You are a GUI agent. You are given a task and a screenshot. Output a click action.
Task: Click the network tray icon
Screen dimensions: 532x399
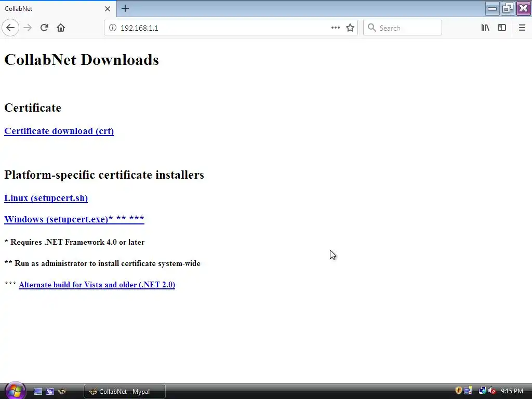coord(482,391)
